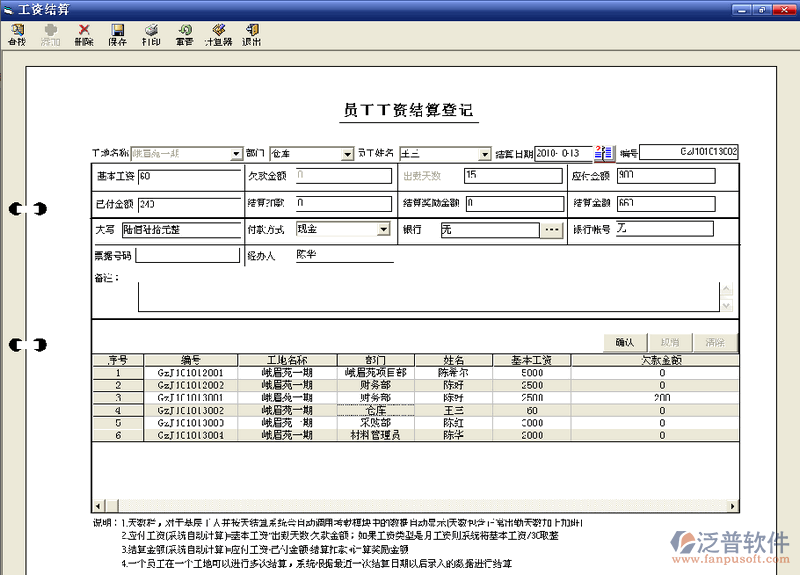The height and width of the screenshot is (575, 800).
Task: Click into the 票据号码 input field
Action: pyautogui.click(x=187, y=255)
